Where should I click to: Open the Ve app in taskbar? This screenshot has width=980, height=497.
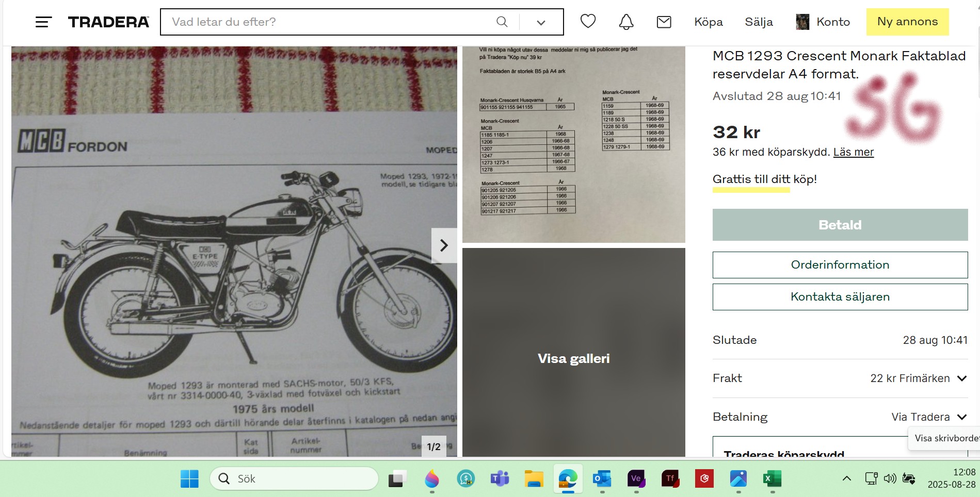pos(636,479)
